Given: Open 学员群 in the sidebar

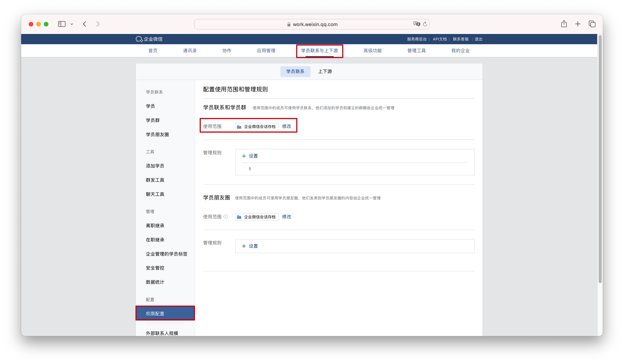Looking at the screenshot, I should (x=153, y=120).
